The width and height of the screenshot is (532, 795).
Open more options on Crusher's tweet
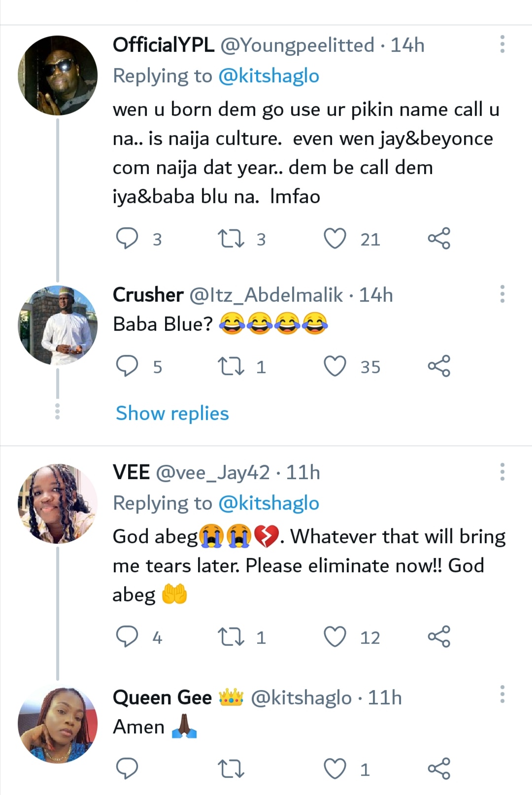[502, 294]
